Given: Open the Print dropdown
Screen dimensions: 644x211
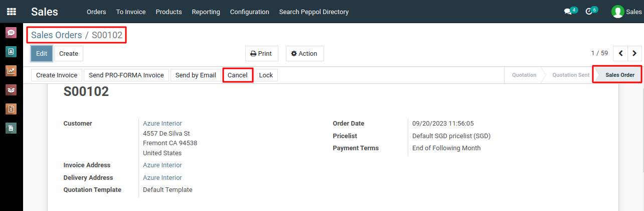Looking at the screenshot, I should tap(261, 54).
